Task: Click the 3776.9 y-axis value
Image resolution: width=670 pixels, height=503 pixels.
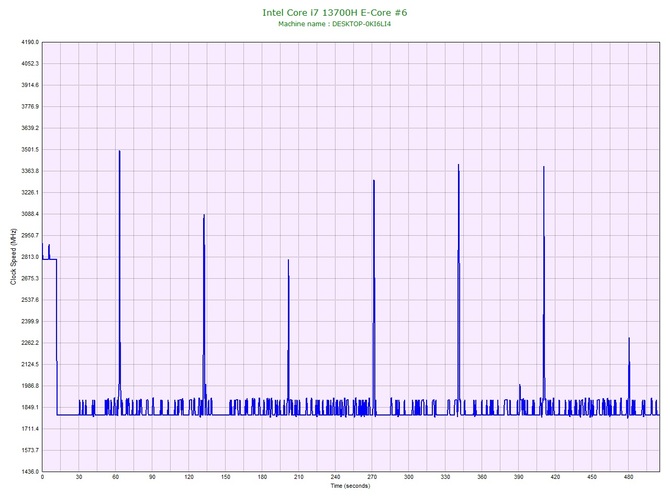Action: pos(30,106)
